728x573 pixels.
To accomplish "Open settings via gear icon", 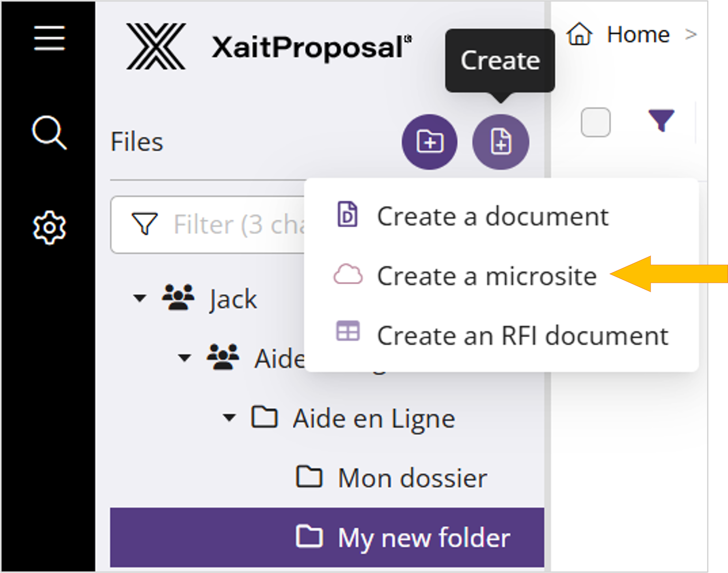I will [x=49, y=228].
